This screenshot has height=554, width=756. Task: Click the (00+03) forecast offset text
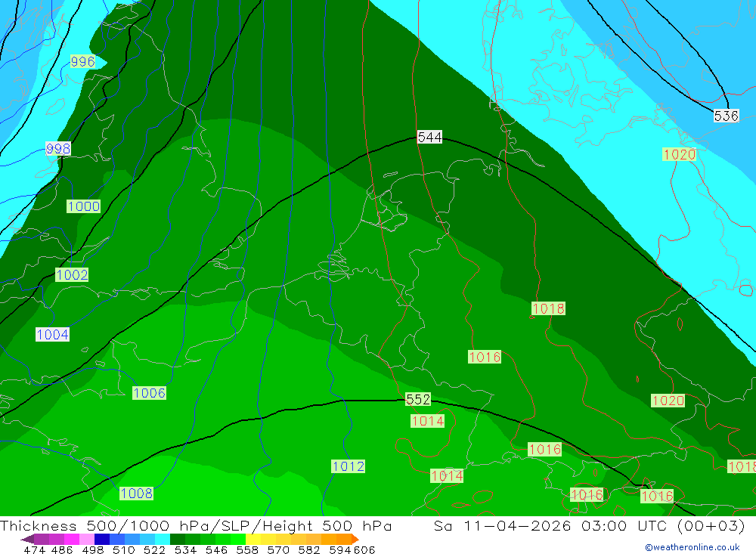coord(711,525)
